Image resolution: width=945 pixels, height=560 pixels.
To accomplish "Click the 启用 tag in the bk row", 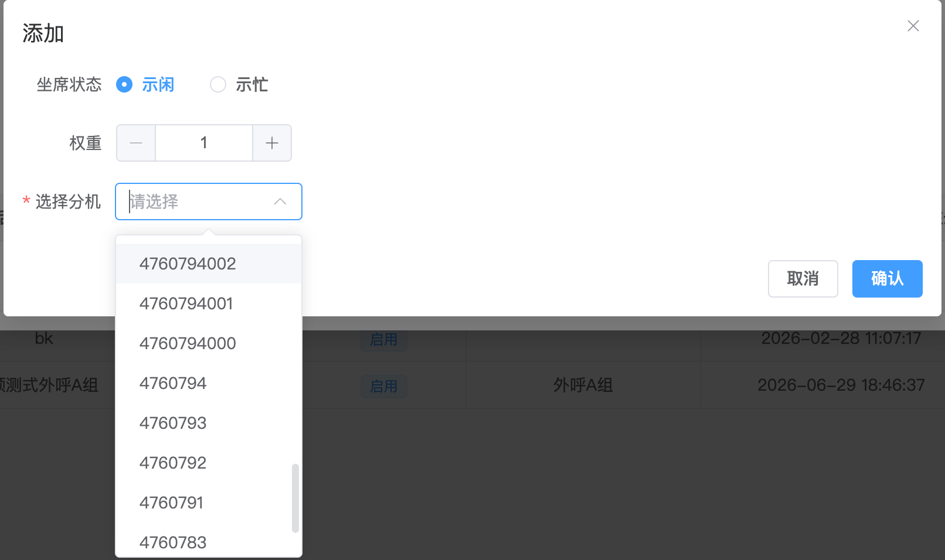I will pyautogui.click(x=384, y=339).
